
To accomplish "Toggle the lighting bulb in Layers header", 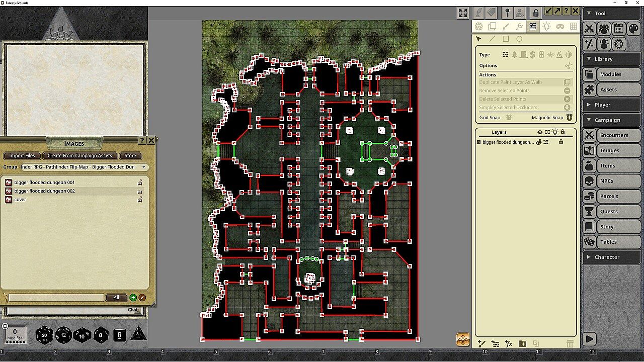I will pos(555,132).
